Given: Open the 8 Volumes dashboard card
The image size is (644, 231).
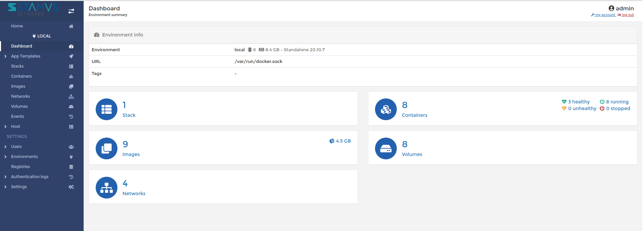Looking at the screenshot, I should tap(502, 148).
